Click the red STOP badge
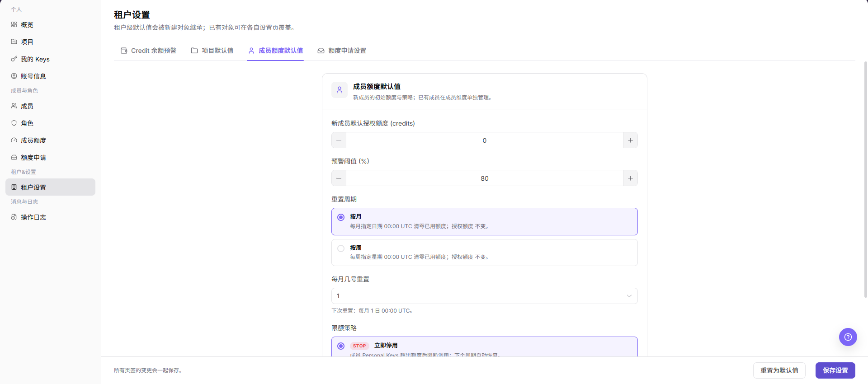 coord(359,346)
